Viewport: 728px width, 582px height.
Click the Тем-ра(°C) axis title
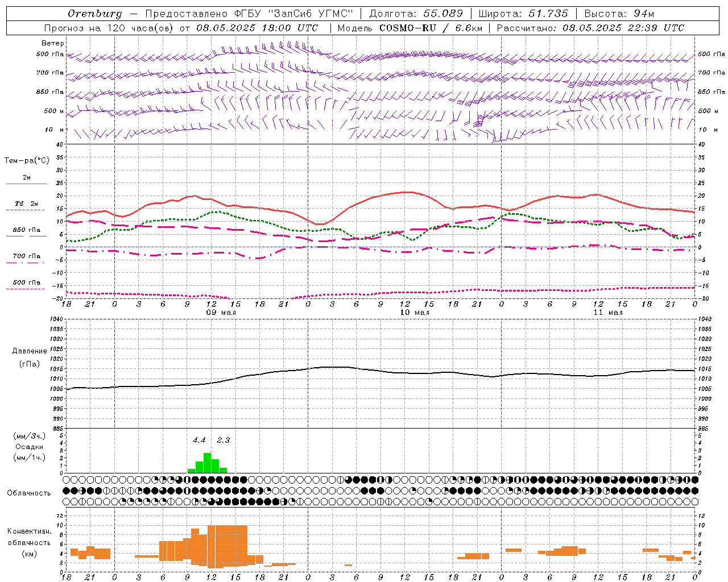(27, 161)
